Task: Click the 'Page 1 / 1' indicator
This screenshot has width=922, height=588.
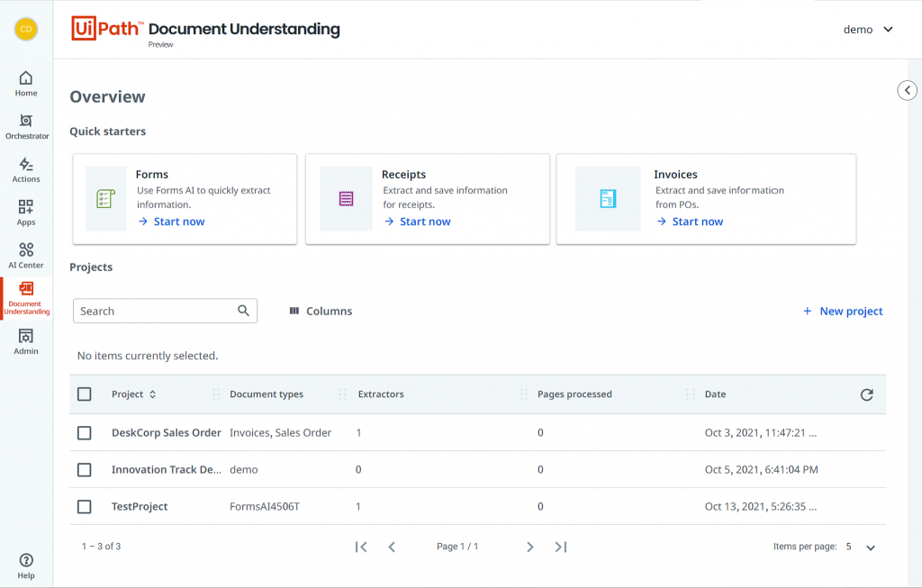Action: point(457,547)
